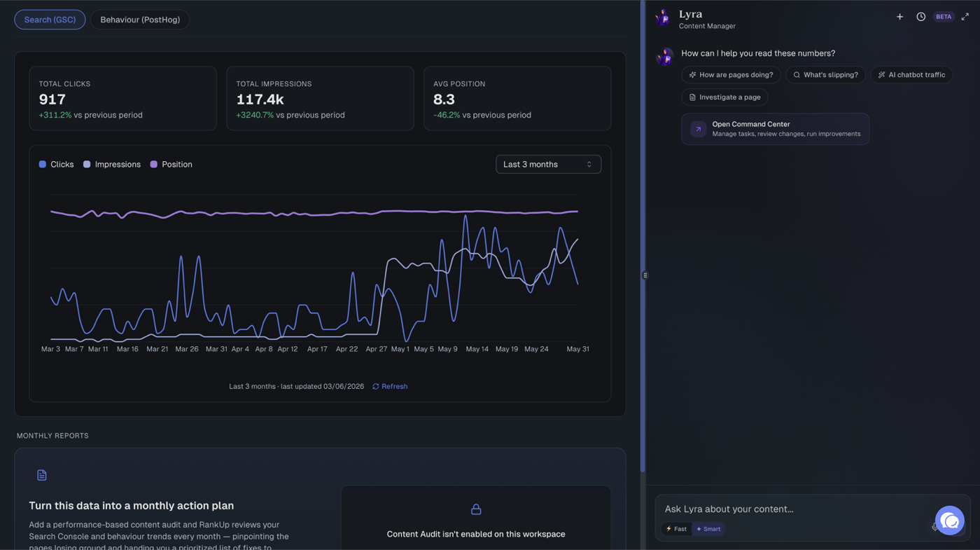Screen dimensions: 980x550
Task: Click the Total Impressions 117.4k metric card
Action: [320, 98]
